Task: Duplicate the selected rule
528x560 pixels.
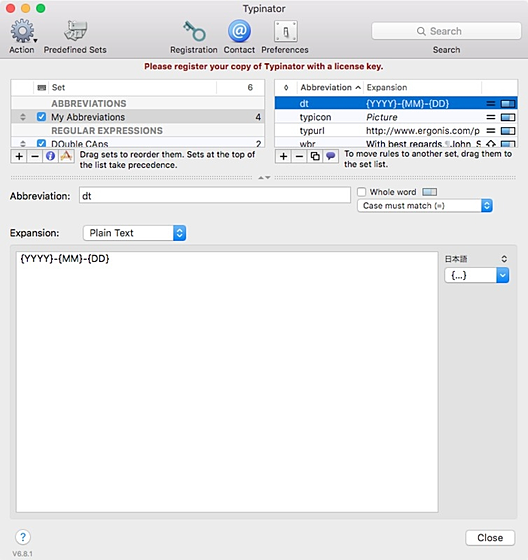Action: point(315,156)
